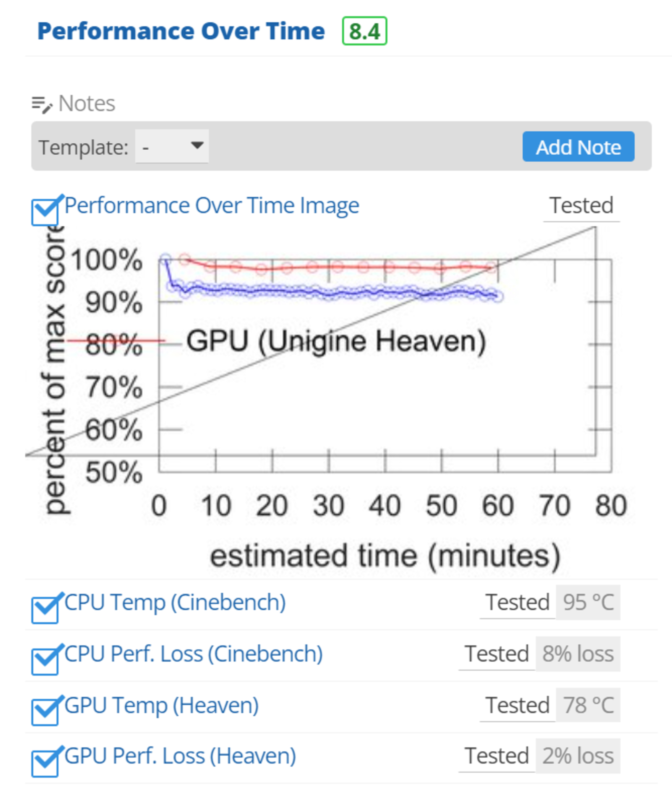The width and height of the screenshot is (672, 807).
Task: Click the 8.4 score badge
Action: [x=364, y=31]
